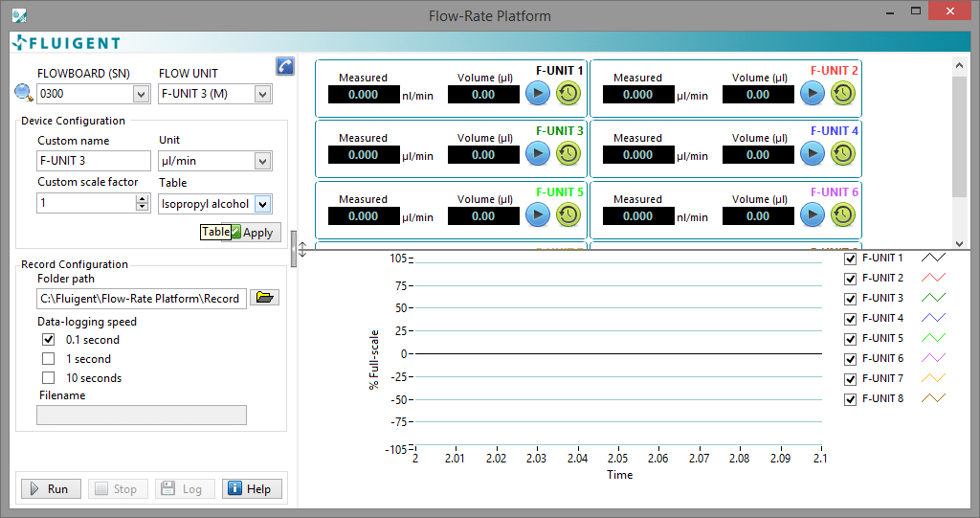Click the F-UNIT 5 light green line swatch

pyautogui.click(x=933, y=338)
